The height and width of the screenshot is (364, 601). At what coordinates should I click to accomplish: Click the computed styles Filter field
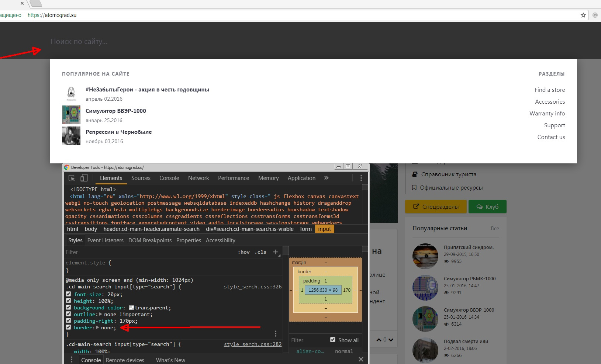pyautogui.click(x=308, y=340)
